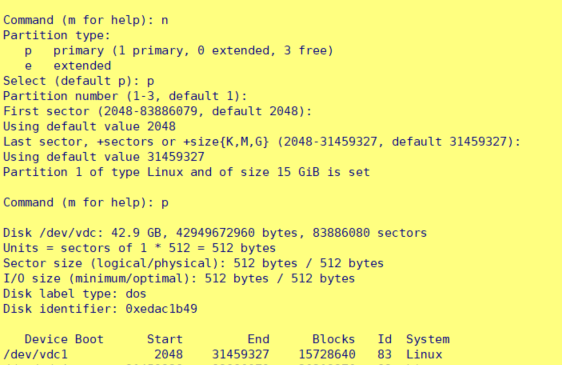Click the "Disk /dev/vdc: 42.9 GB" line
562x365 pixels.
point(215,233)
